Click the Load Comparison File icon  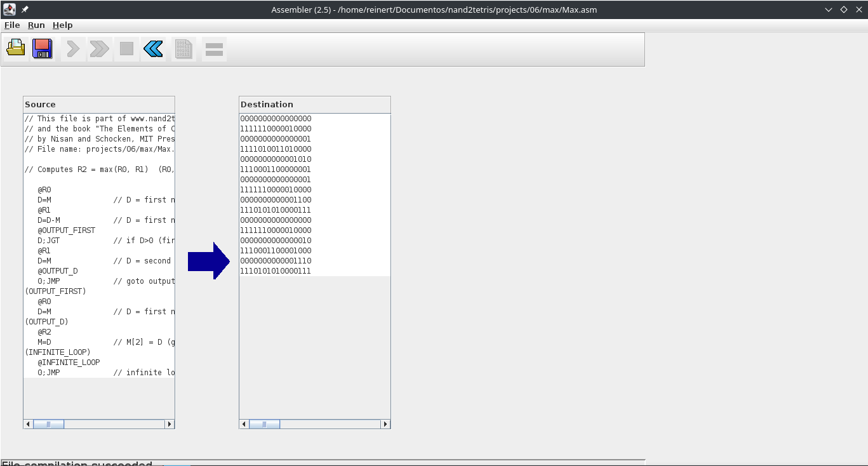(184, 49)
